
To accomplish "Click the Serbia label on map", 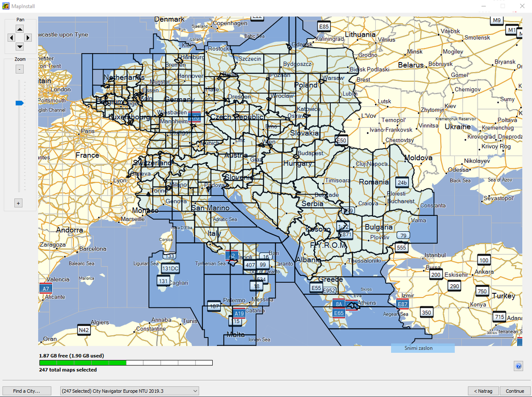I will click(312, 204).
